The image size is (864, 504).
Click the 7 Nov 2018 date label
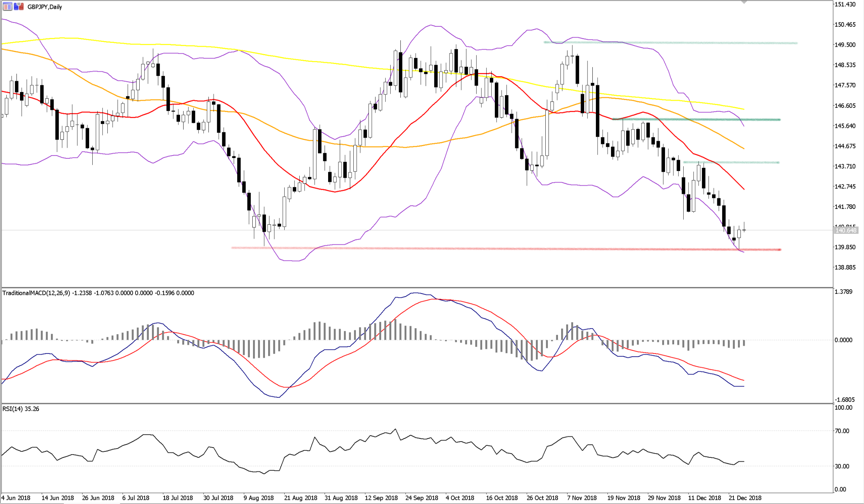(x=581, y=498)
